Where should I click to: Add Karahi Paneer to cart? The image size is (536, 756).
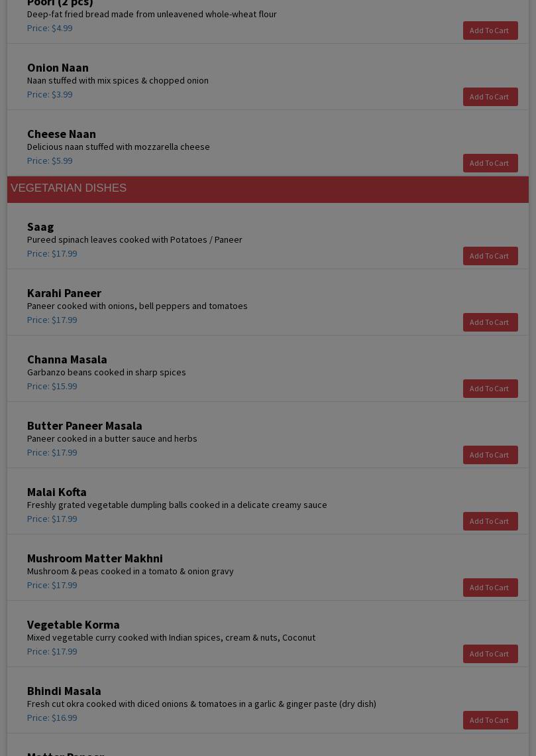(490, 322)
